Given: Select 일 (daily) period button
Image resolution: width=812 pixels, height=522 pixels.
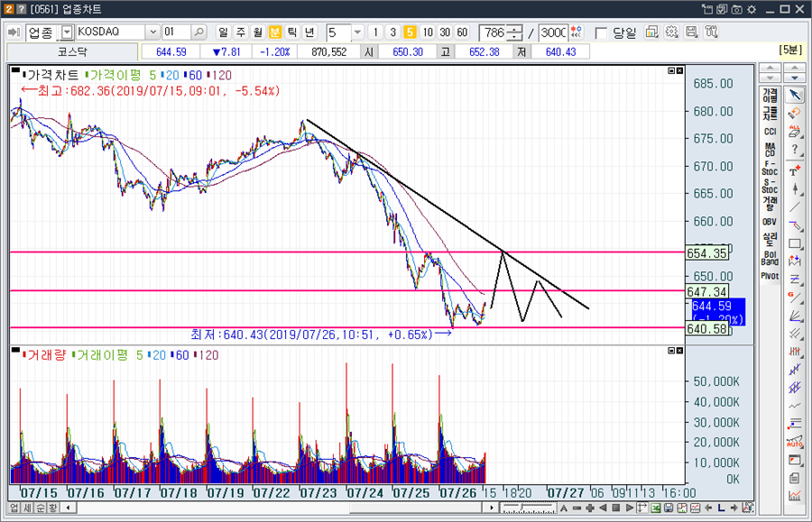Looking at the screenshot, I should [x=223, y=32].
